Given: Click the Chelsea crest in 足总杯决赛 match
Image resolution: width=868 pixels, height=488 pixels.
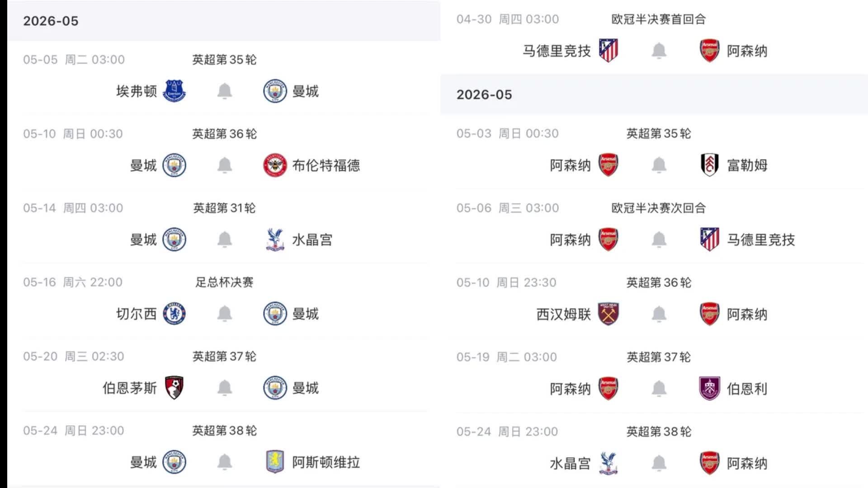Looking at the screenshot, I should 174,314.
